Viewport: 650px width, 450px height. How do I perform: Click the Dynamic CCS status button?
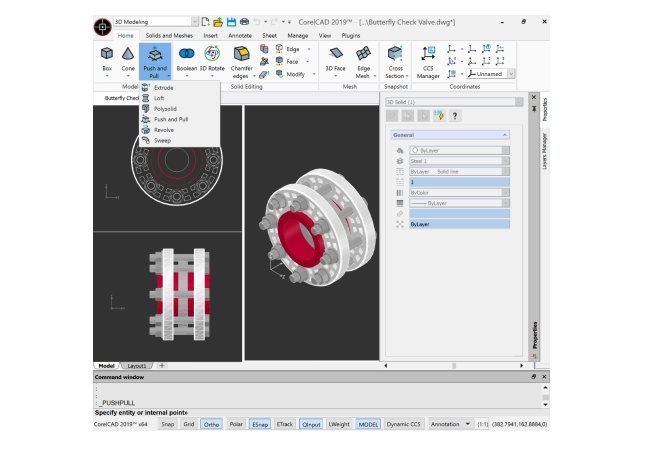pos(403,424)
